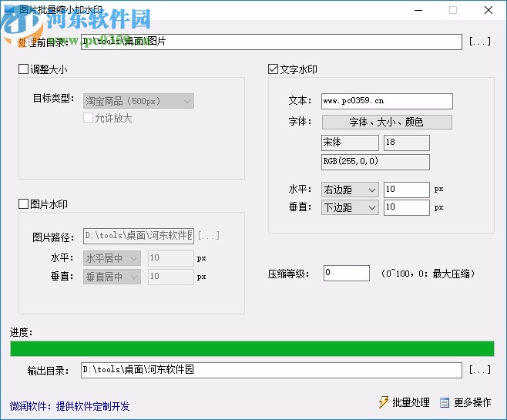This screenshot has width=507, height=420.
Task: Click the list icon beside 更多操作
Action: (x=445, y=402)
